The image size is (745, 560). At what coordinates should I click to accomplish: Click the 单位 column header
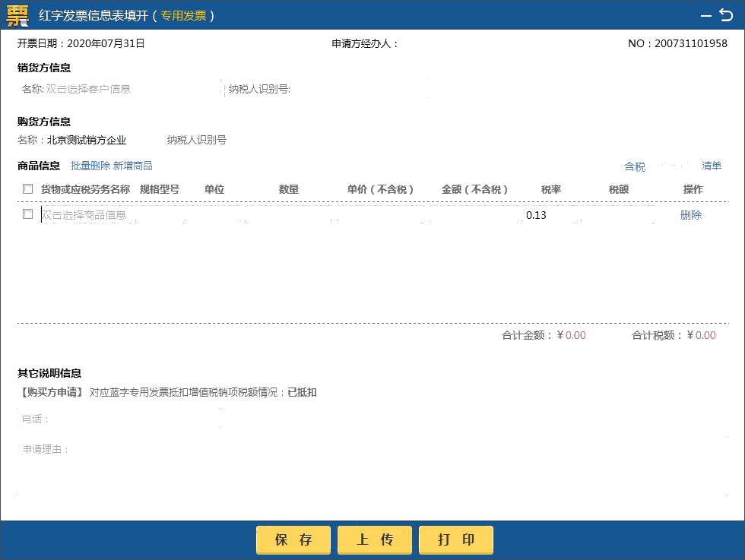[x=214, y=189]
